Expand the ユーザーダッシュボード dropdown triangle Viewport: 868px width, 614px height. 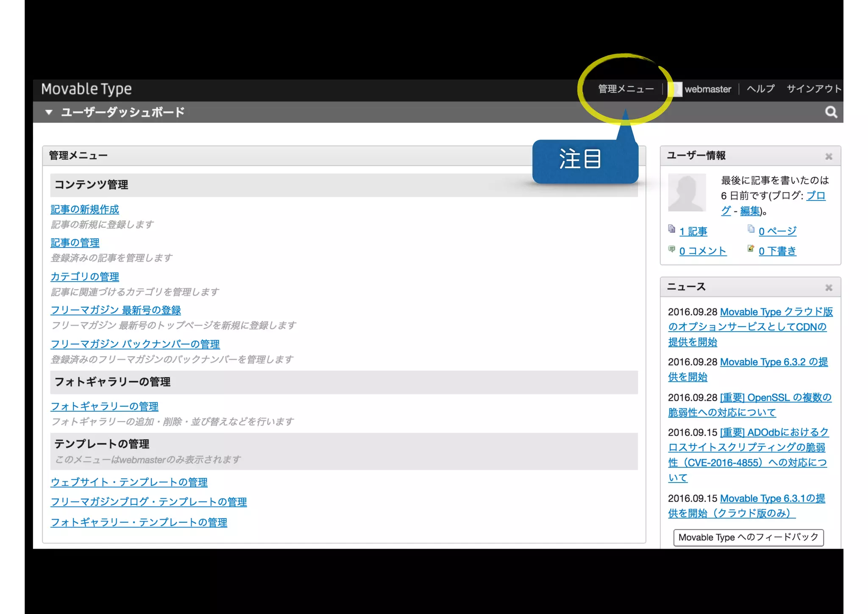(49, 112)
